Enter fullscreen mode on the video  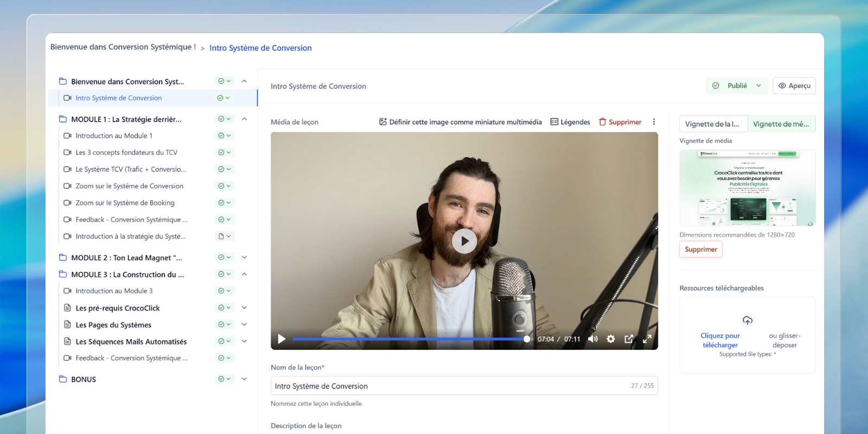[x=647, y=339]
